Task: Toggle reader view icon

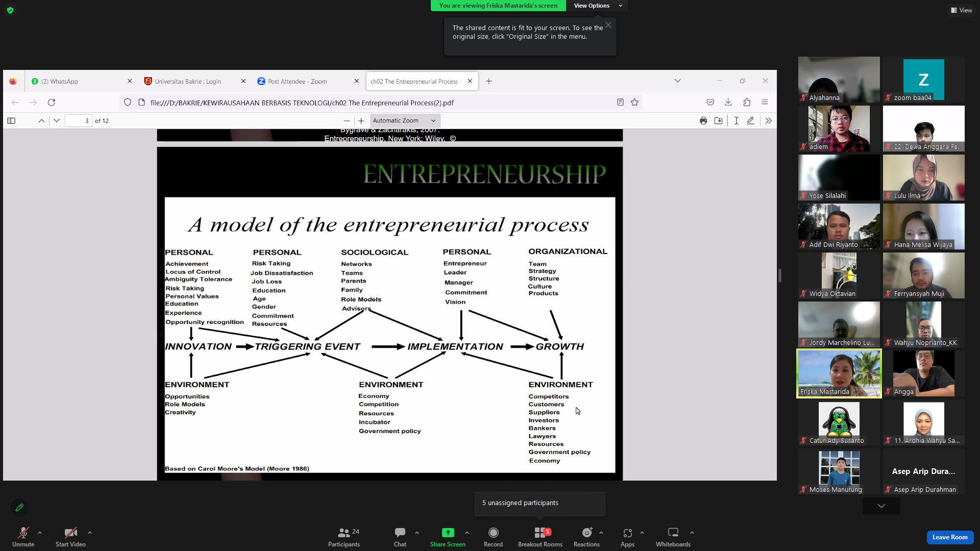Action: (x=620, y=103)
